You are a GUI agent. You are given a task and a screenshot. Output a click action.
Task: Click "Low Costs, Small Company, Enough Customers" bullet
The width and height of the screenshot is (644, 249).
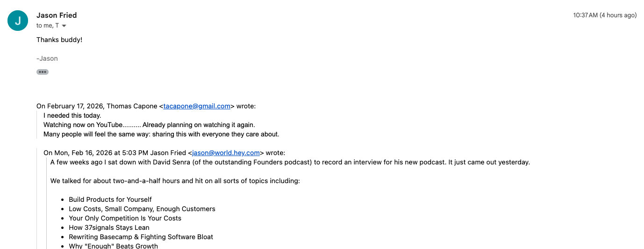pos(142,209)
